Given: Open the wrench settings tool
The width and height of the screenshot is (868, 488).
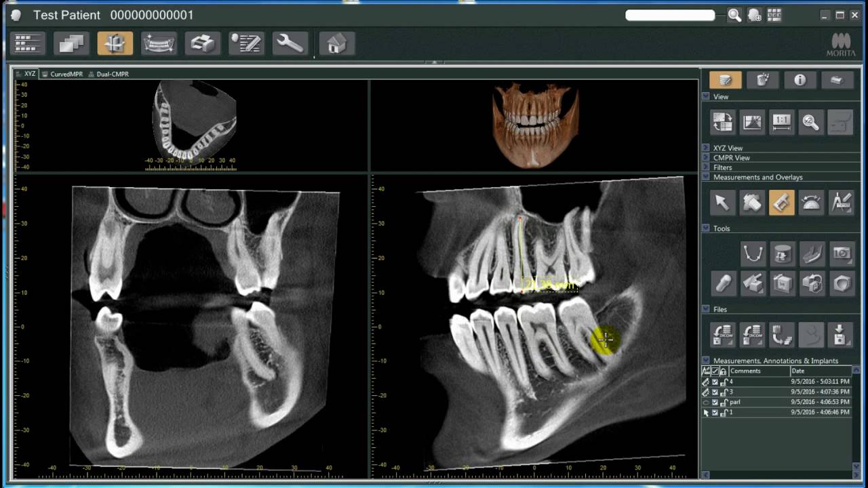Looking at the screenshot, I should click(x=290, y=43).
